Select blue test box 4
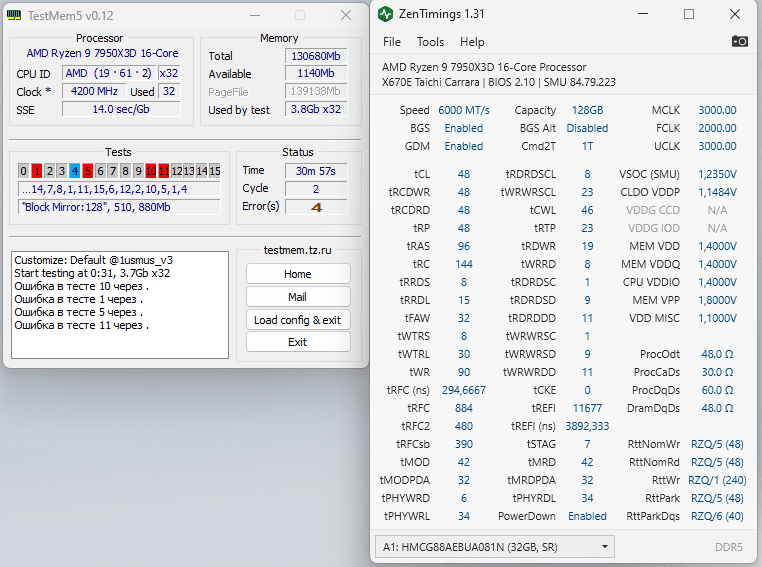 coord(74,171)
